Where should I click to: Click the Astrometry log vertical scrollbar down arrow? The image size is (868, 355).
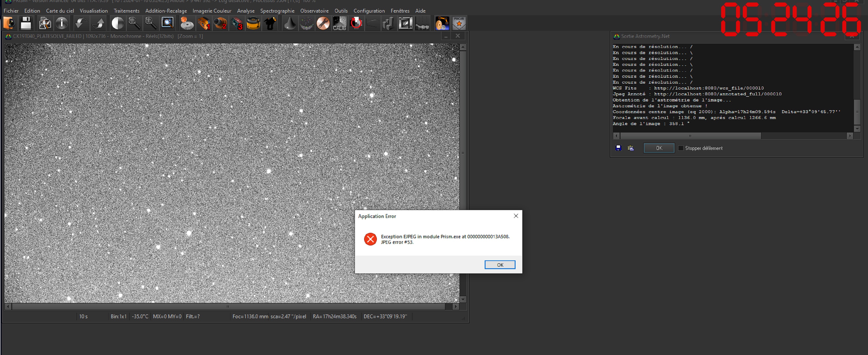point(857,128)
